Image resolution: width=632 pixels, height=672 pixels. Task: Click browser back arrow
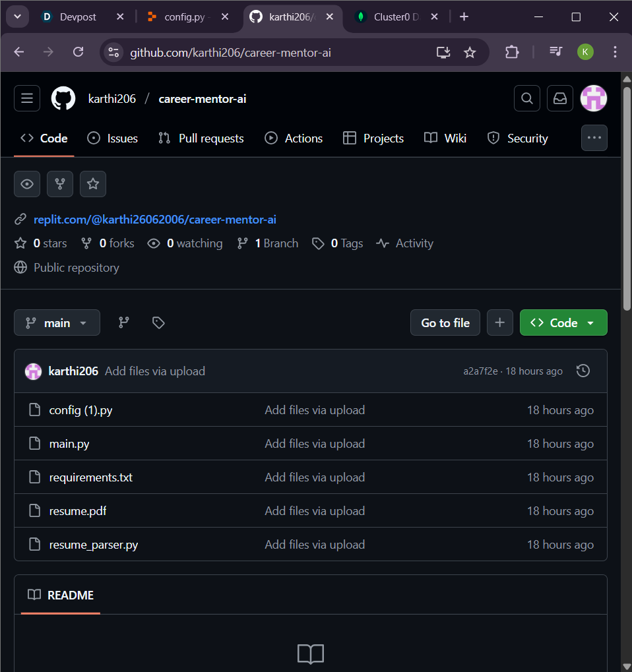coord(19,52)
